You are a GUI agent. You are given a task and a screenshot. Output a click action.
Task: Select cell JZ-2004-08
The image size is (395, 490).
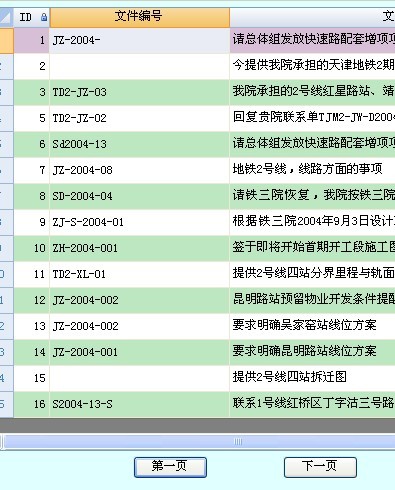coord(139,170)
